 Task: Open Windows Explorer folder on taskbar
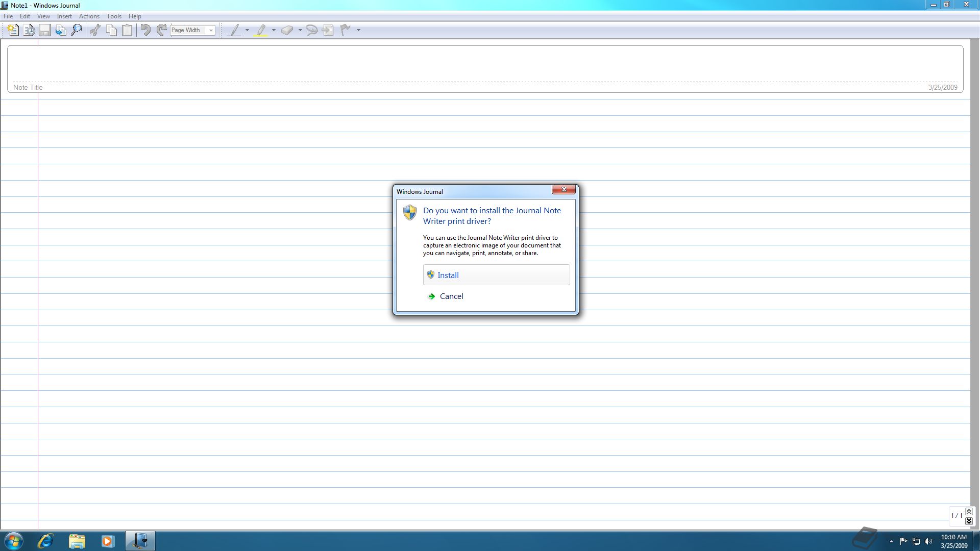[77, 541]
